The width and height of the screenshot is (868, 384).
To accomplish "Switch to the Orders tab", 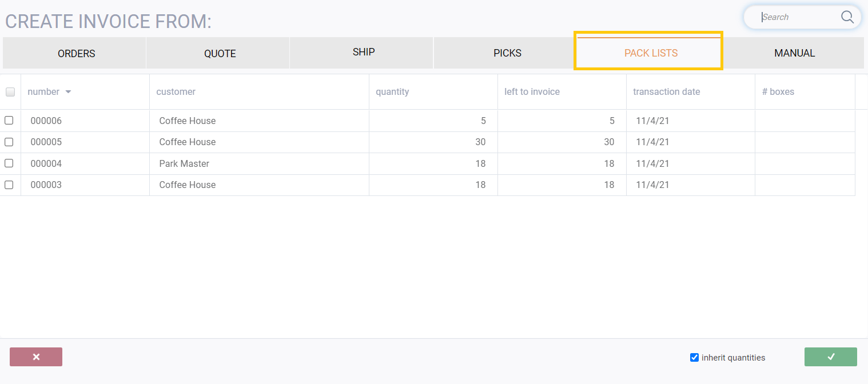I will pyautogui.click(x=76, y=54).
